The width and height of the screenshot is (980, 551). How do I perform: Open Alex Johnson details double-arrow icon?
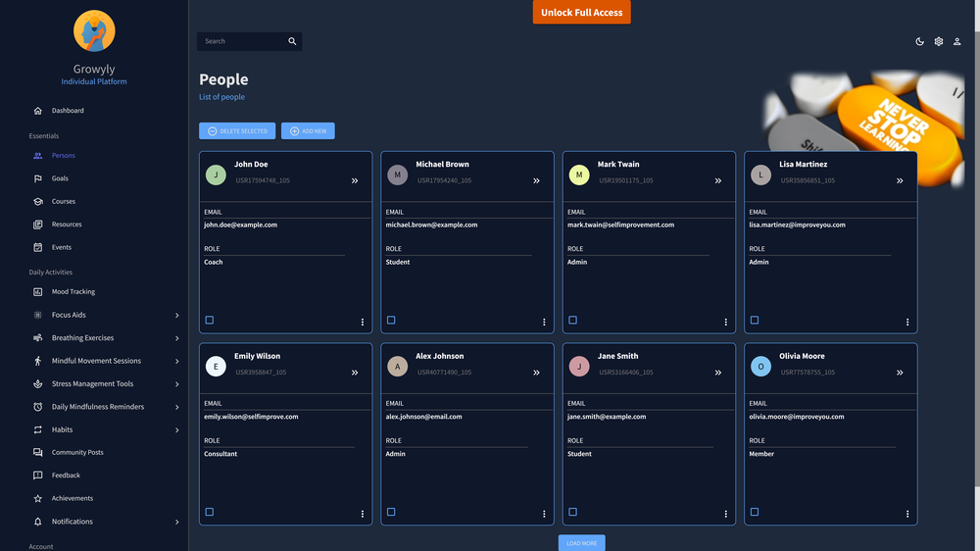point(536,373)
